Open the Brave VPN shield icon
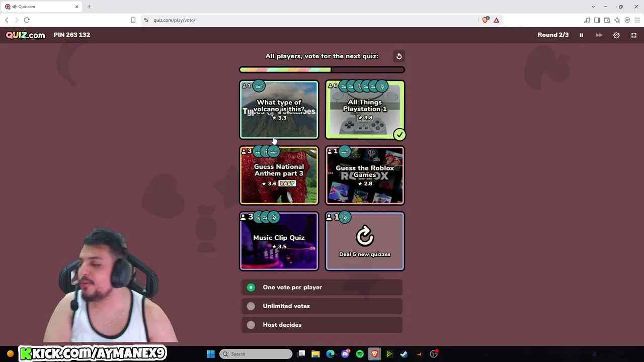 (x=627, y=20)
